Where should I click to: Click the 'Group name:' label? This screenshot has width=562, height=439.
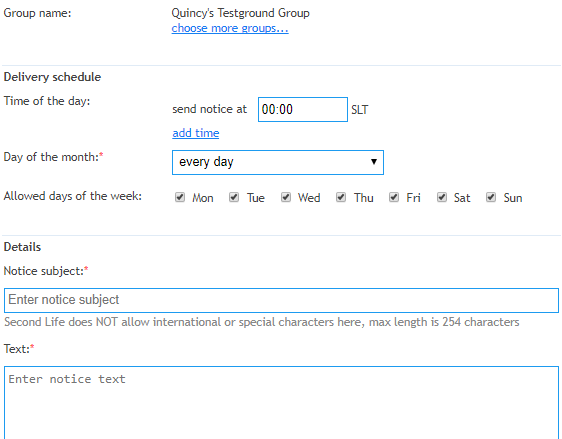38,13
